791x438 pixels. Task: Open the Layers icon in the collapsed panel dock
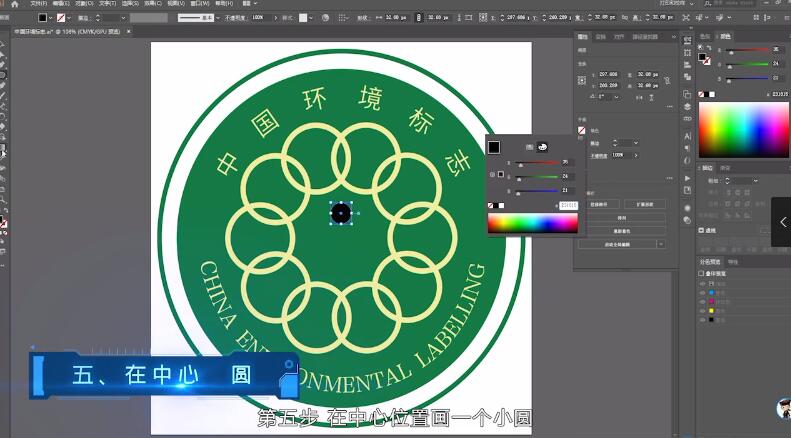(687, 106)
